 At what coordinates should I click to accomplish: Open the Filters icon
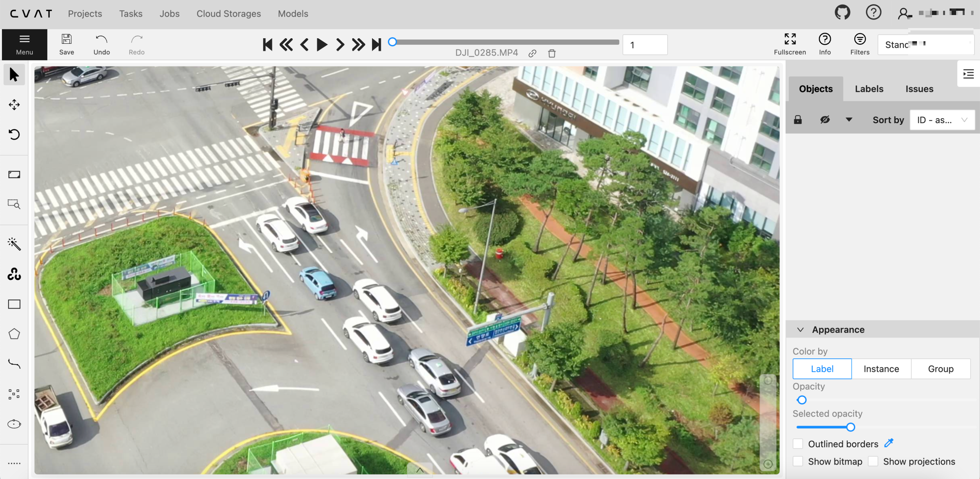[859, 44]
